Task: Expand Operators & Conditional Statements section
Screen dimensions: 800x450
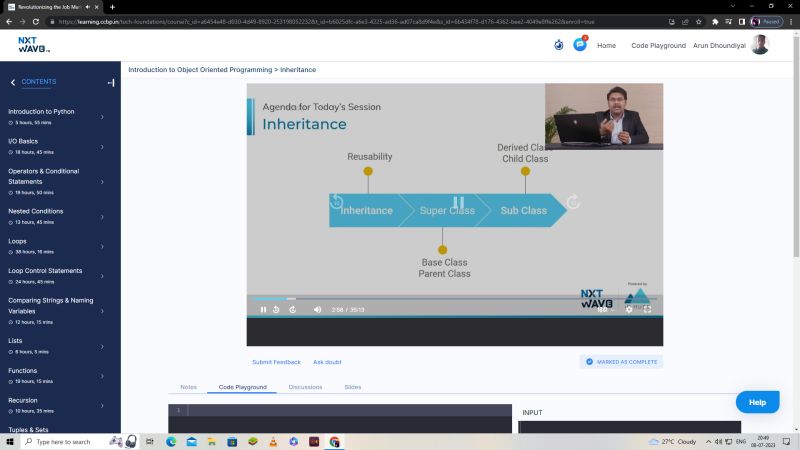Action: pos(56,182)
